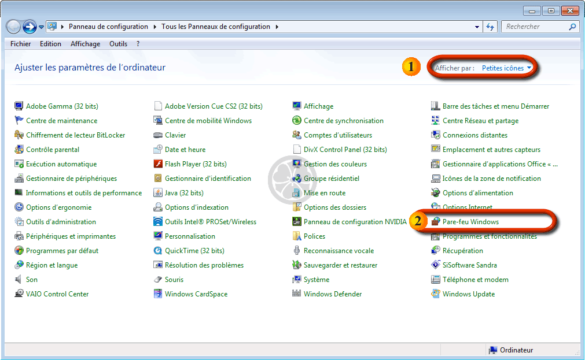The height and width of the screenshot is (360, 585).
Task: Open Adobe Gamma (32 bits) icon
Action: (x=19, y=106)
